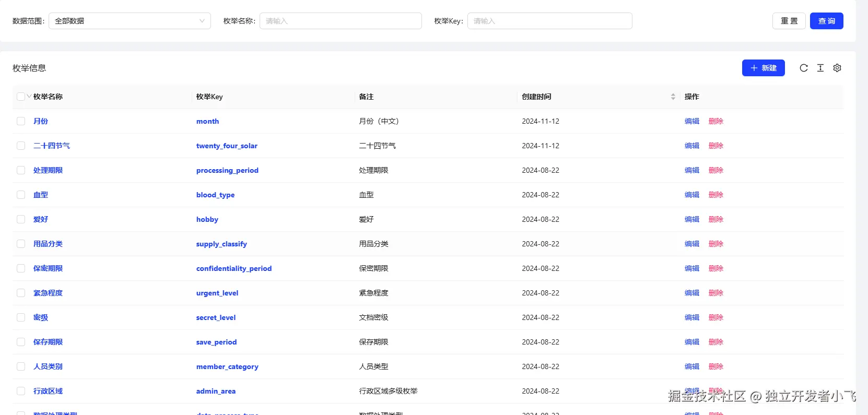Check the 爱好 row checkbox

point(21,219)
